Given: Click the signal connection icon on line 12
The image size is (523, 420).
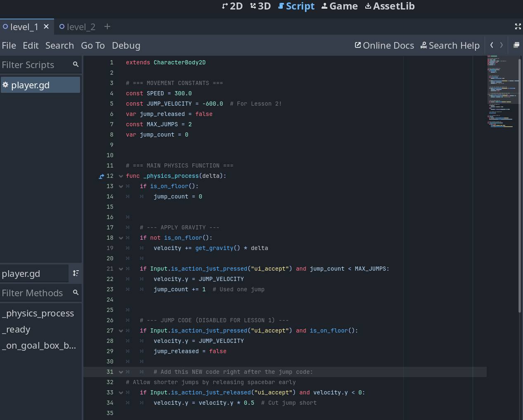Looking at the screenshot, I should (x=102, y=177).
